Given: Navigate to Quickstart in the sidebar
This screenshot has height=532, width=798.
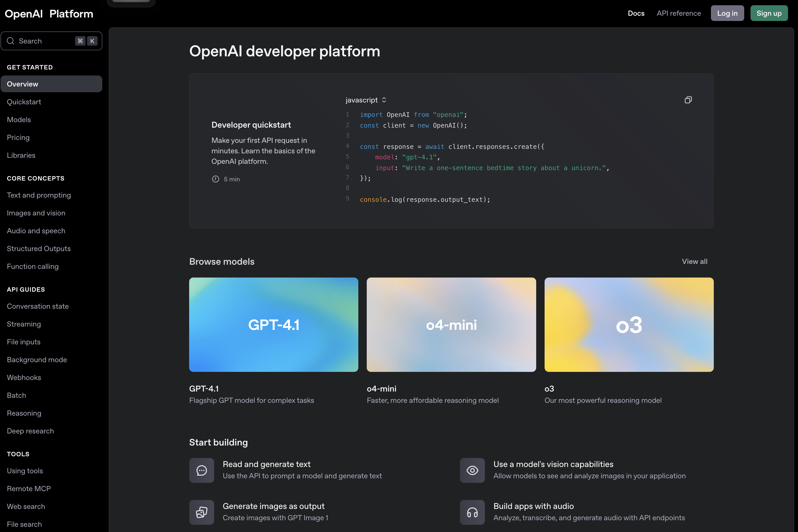Looking at the screenshot, I should tap(24, 102).
